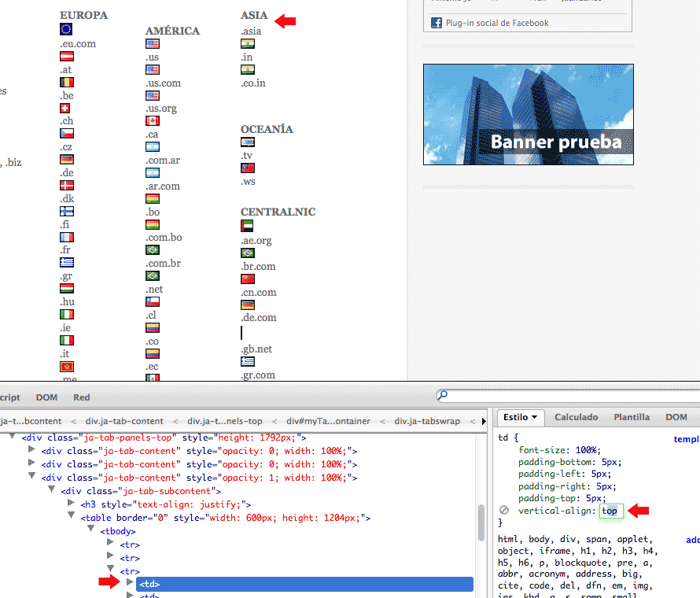This screenshot has height=598, width=700.
Task: Click the US flag above .us
Action: pyautogui.click(x=153, y=44)
